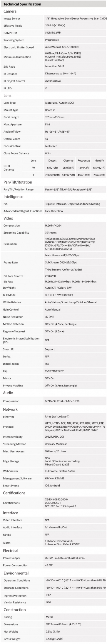Select the Network section heading

(10, 409)
